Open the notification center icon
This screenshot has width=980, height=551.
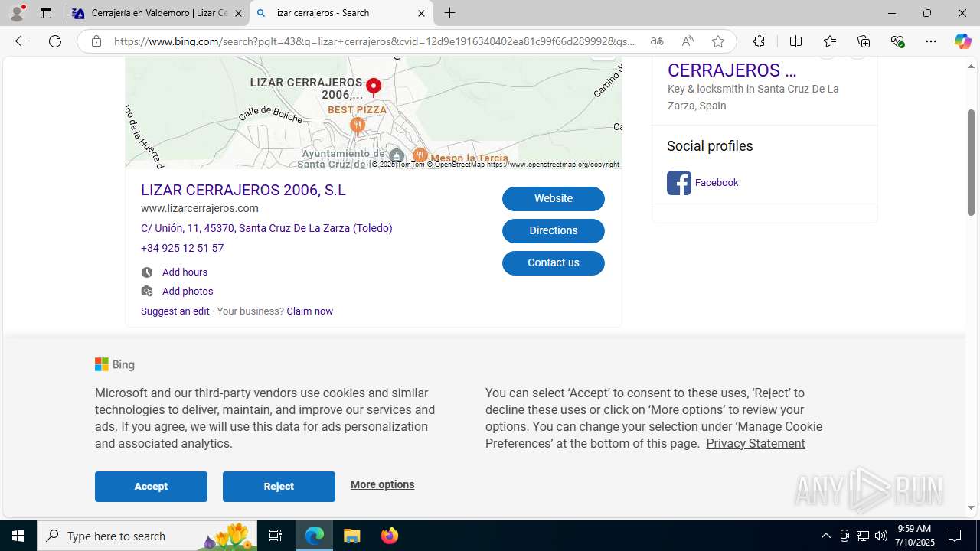(955, 536)
